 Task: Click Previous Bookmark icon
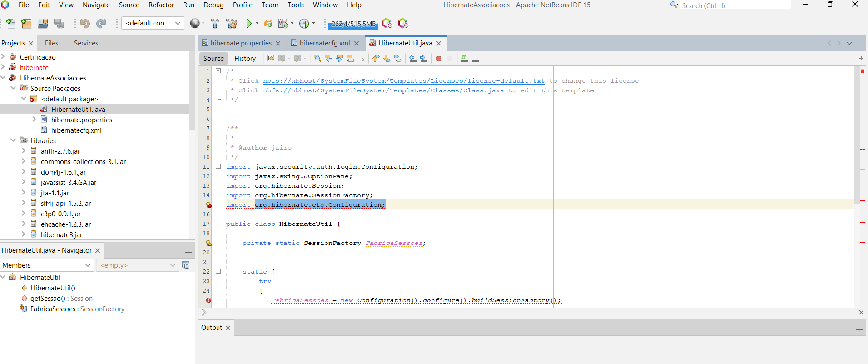point(376,59)
